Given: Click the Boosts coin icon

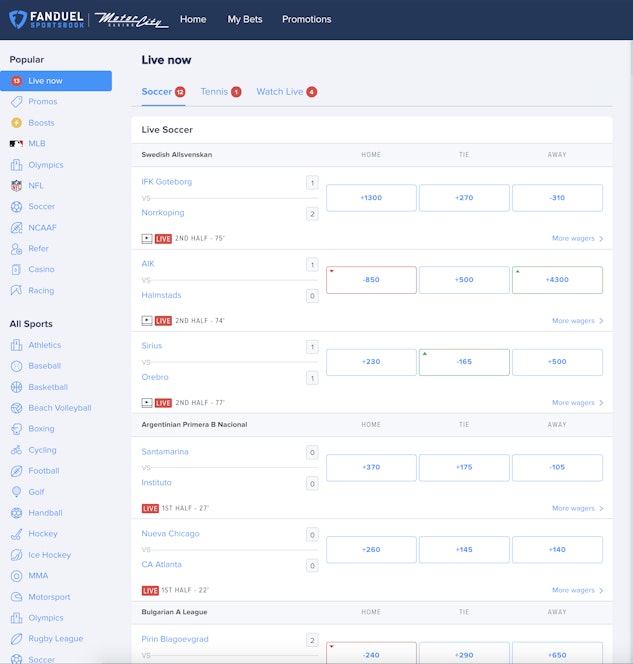Looking at the screenshot, I should [x=16, y=123].
